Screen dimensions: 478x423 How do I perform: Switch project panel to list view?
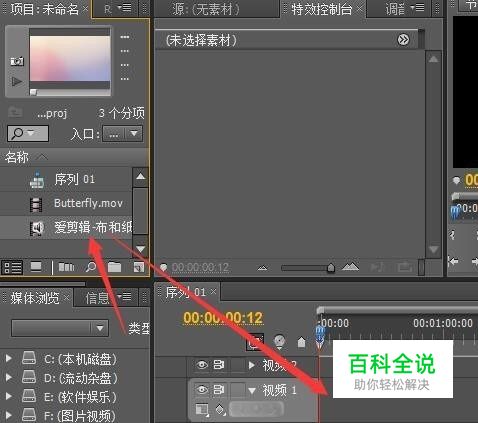coord(12,267)
